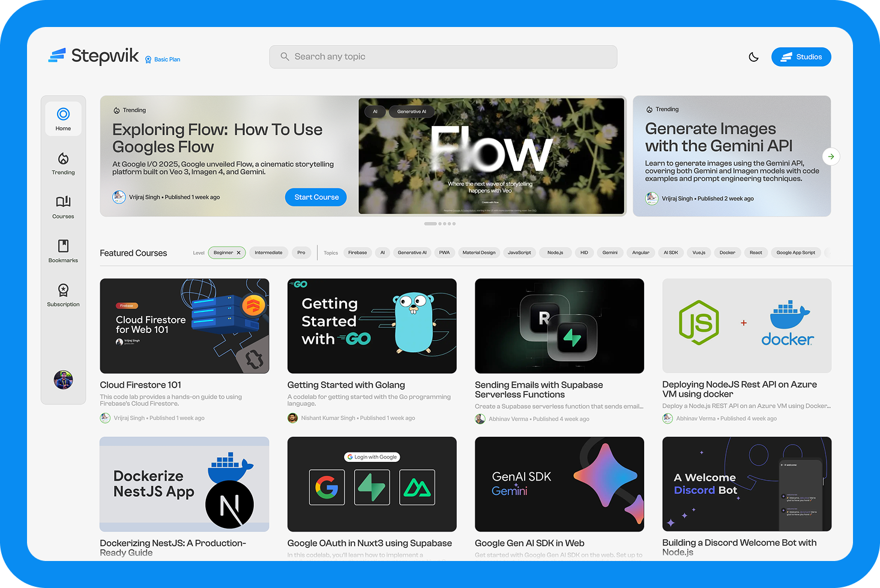Select the Firebase topic chip

(357, 253)
